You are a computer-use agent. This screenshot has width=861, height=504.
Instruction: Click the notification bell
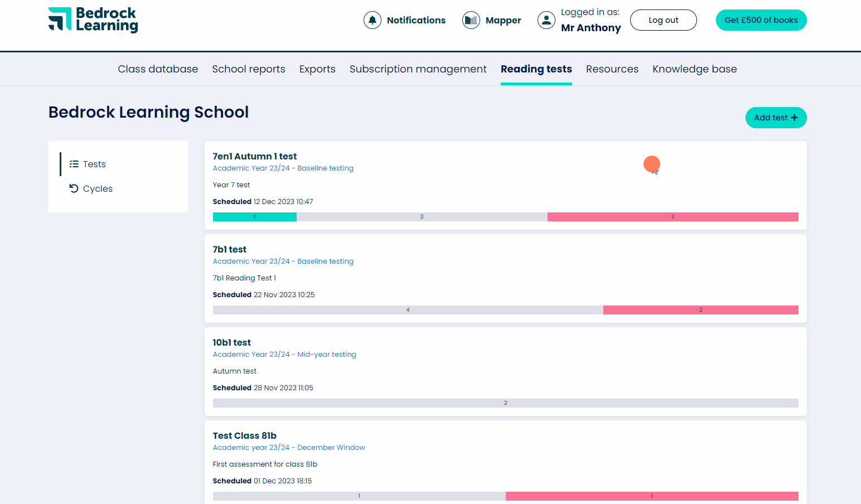coord(373,20)
